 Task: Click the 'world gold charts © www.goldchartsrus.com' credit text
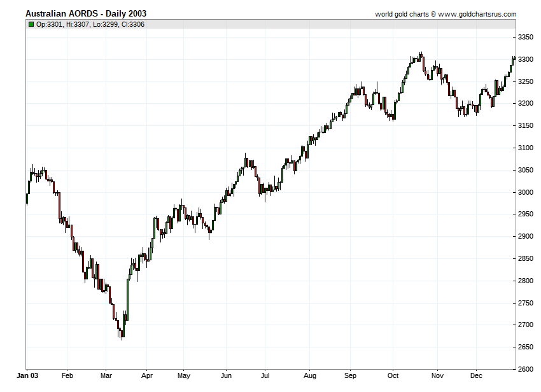[446, 14]
